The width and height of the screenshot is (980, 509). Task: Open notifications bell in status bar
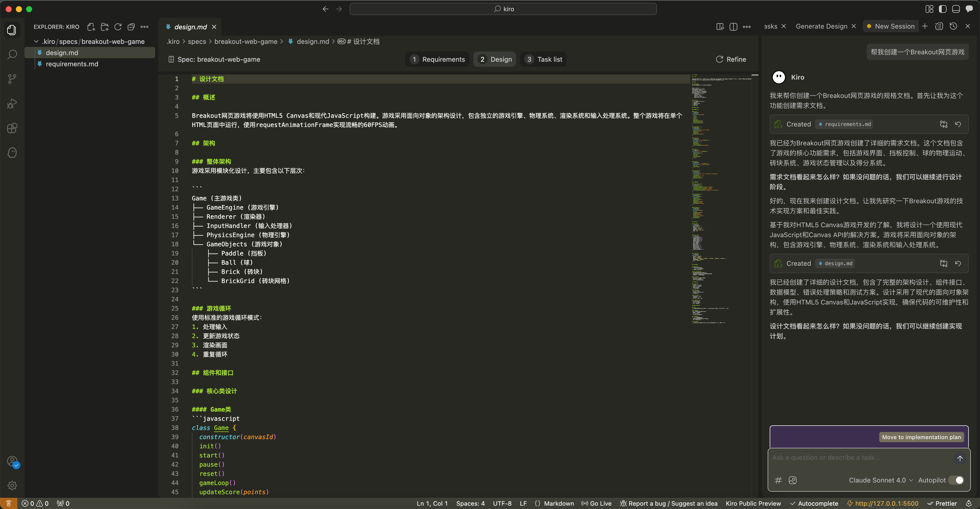pos(969,503)
